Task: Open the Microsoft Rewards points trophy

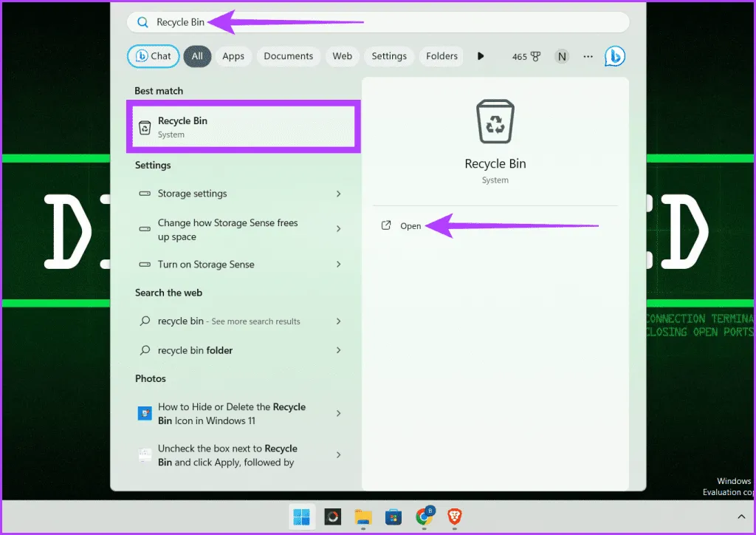Action: (x=526, y=56)
